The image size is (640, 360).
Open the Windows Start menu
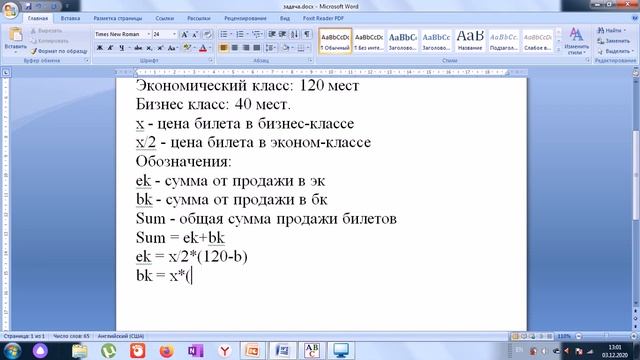(12, 351)
